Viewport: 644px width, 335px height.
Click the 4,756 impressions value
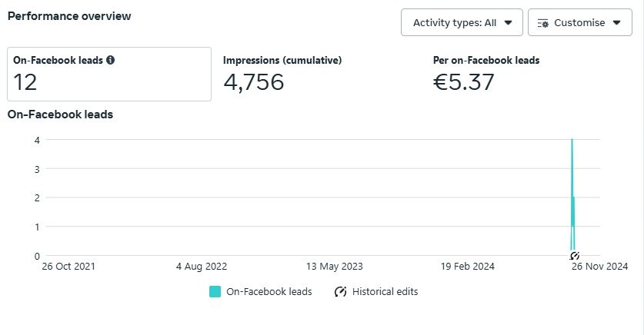[x=254, y=81]
